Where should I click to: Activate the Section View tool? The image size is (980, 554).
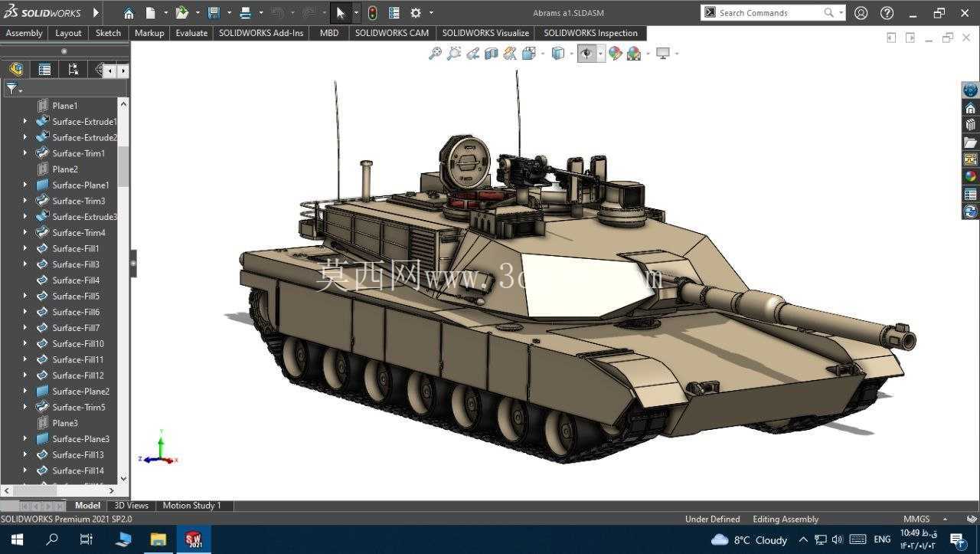pos(492,54)
